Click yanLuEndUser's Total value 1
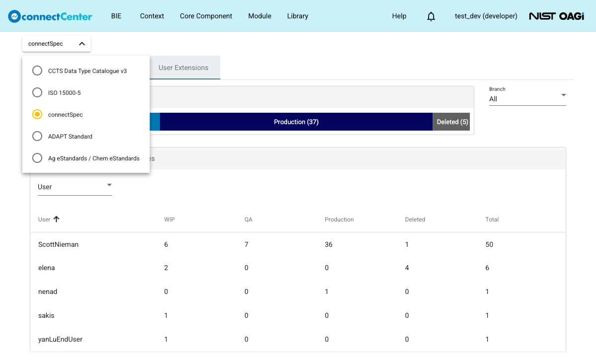 tap(488, 339)
